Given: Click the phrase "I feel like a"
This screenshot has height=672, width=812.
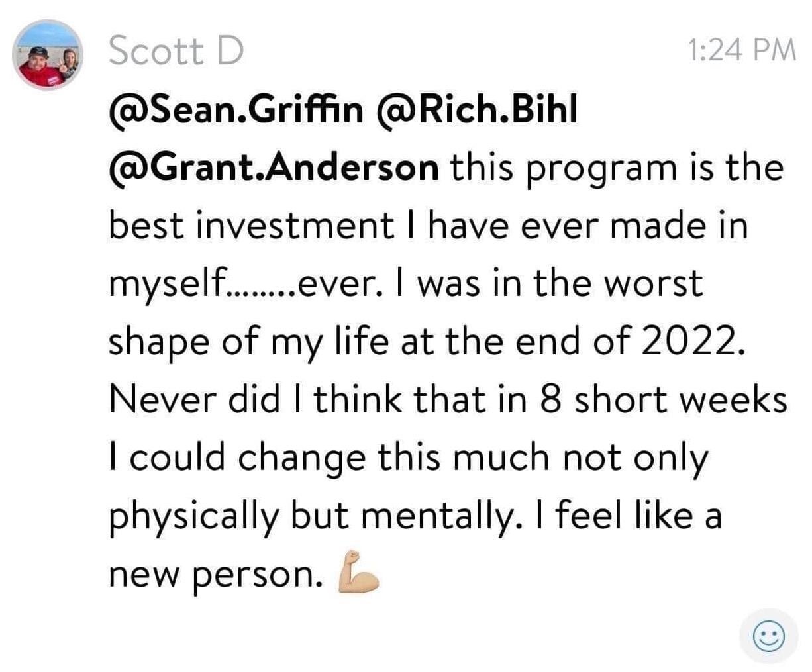Looking at the screenshot, I should 624,516.
